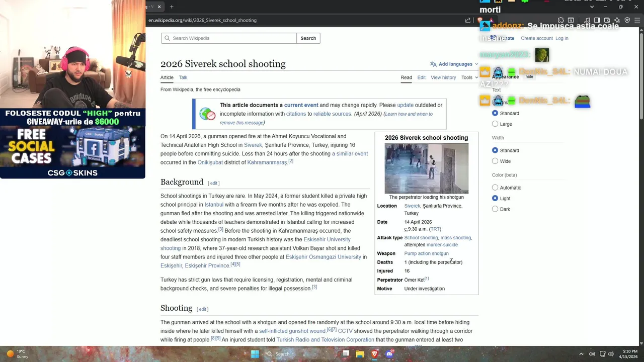Hide the Appearance panel
The height and width of the screenshot is (362, 644).
(529, 77)
